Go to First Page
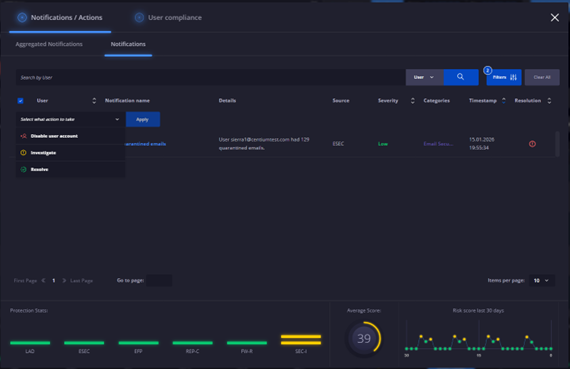Viewport: 570px width, 369px height. click(25, 281)
